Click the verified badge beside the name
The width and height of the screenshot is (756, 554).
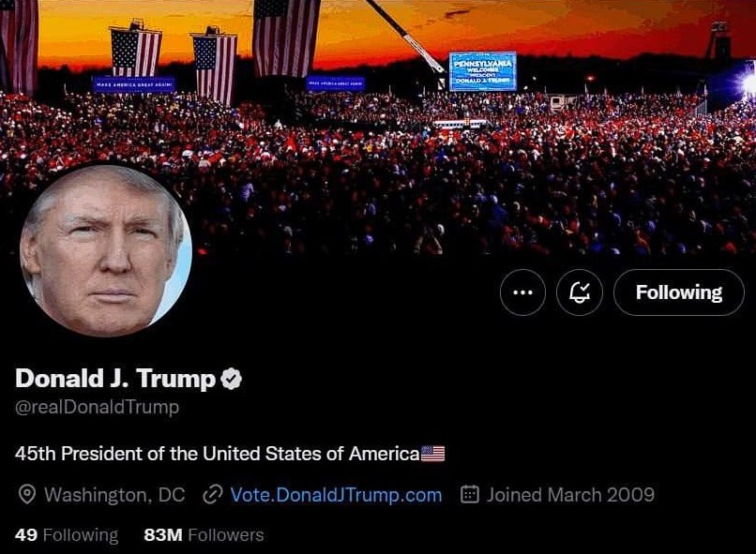pyautogui.click(x=231, y=379)
